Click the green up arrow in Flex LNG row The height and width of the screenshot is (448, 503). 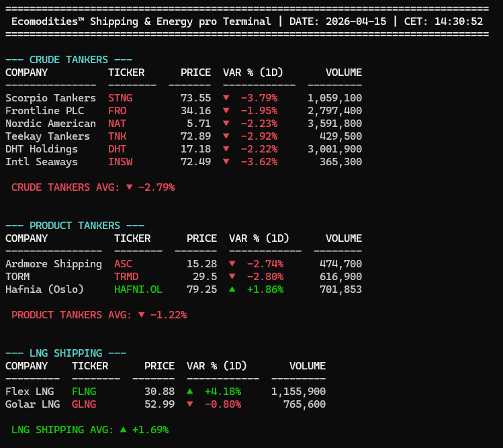[190, 392]
